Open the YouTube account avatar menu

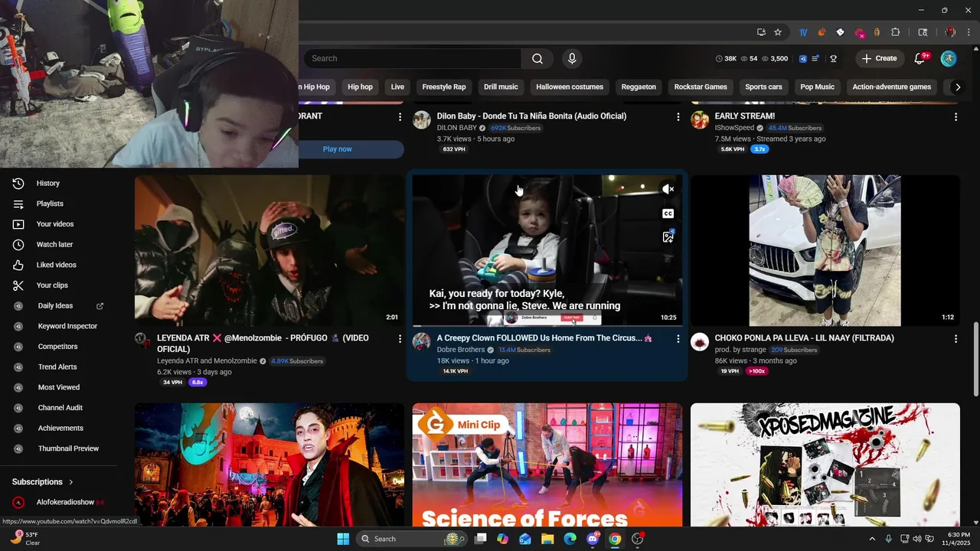coord(949,59)
